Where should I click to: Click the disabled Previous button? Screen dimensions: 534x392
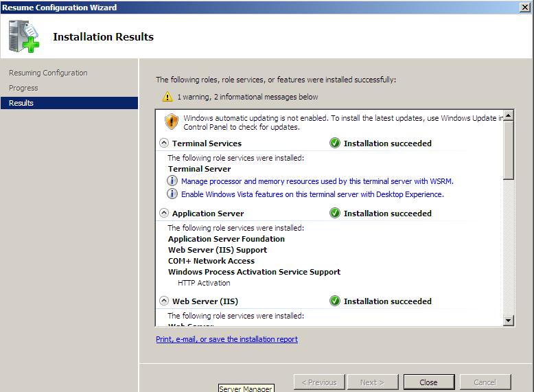click(x=319, y=382)
